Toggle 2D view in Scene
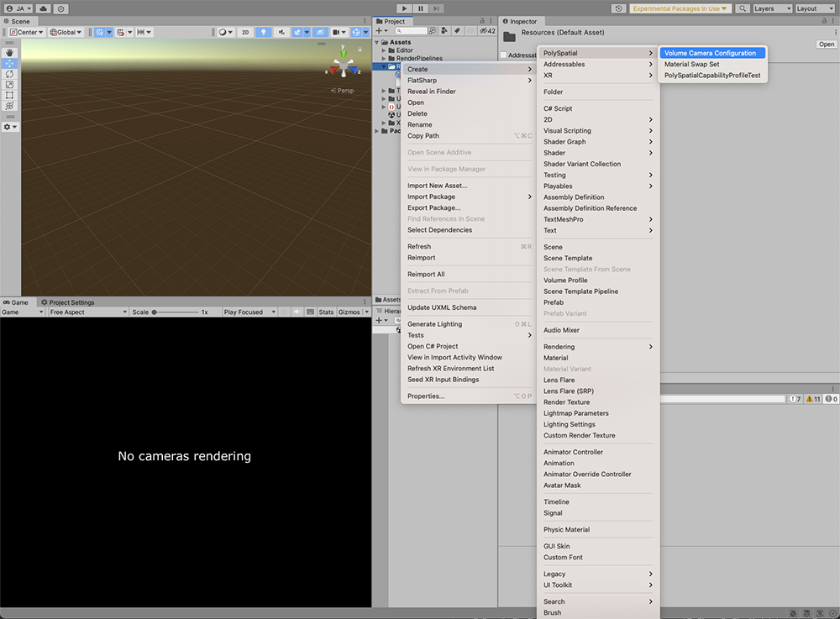The height and width of the screenshot is (619, 840). (245, 32)
